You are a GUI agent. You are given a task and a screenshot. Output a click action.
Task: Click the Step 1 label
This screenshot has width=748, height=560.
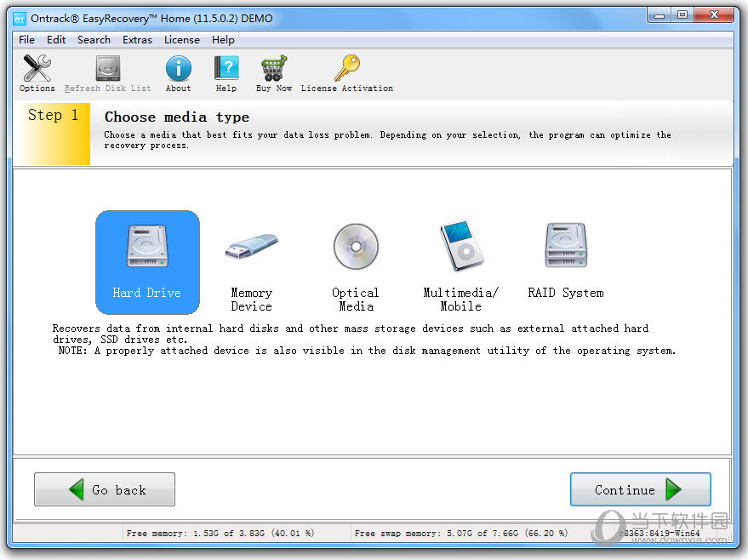(x=53, y=115)
